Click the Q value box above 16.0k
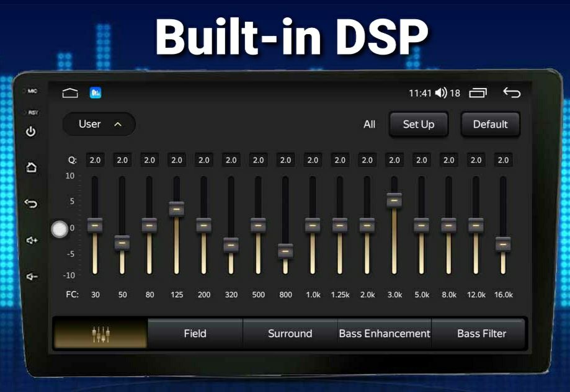 coord(503,160)
